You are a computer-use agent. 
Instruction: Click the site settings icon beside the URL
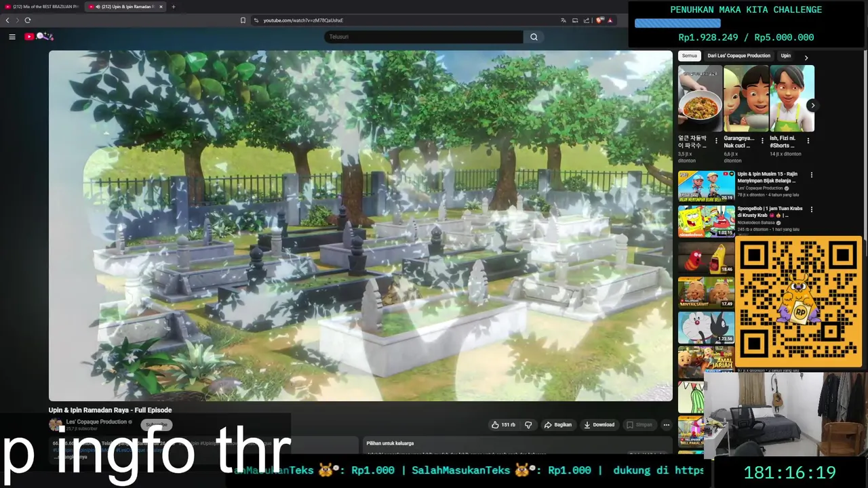256,20
